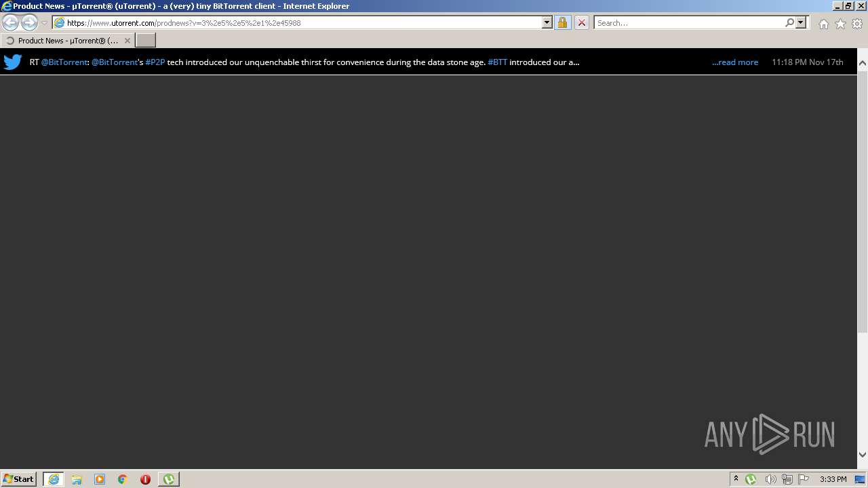Click Internet Explorer taskbar icon
This screenshot has width=868, height=488.
[54, 479]
